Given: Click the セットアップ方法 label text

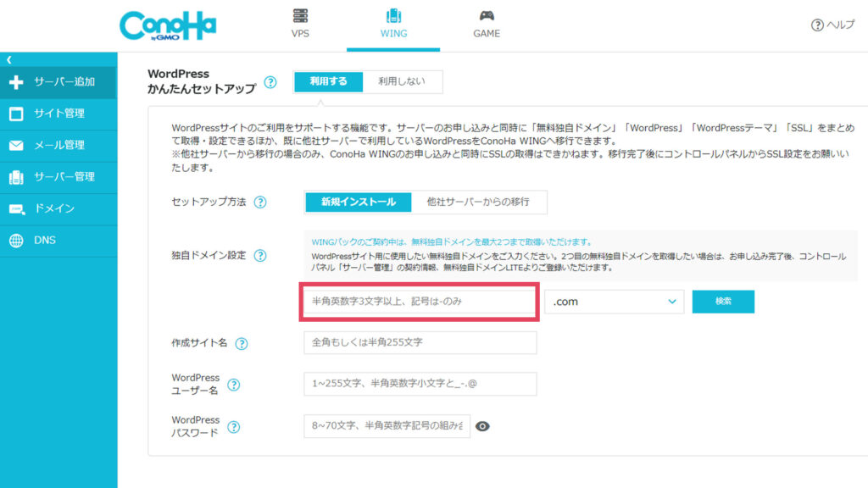Looking at the screenshot, I should click(209, 202).
